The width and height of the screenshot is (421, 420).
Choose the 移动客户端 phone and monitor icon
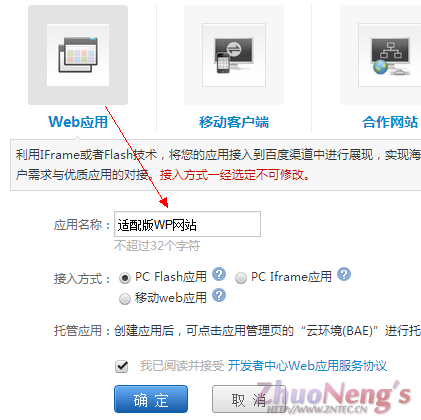click(x=234, y=55)
